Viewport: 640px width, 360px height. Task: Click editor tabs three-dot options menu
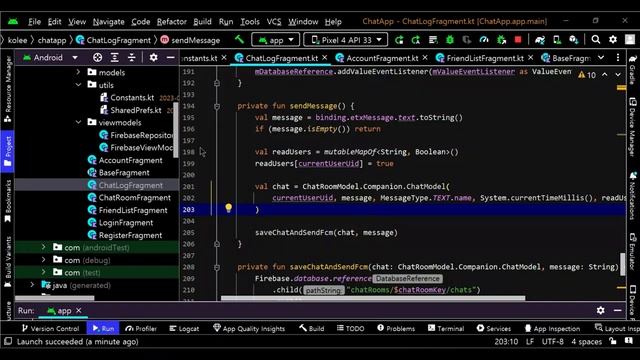click(x=618, y=58)
